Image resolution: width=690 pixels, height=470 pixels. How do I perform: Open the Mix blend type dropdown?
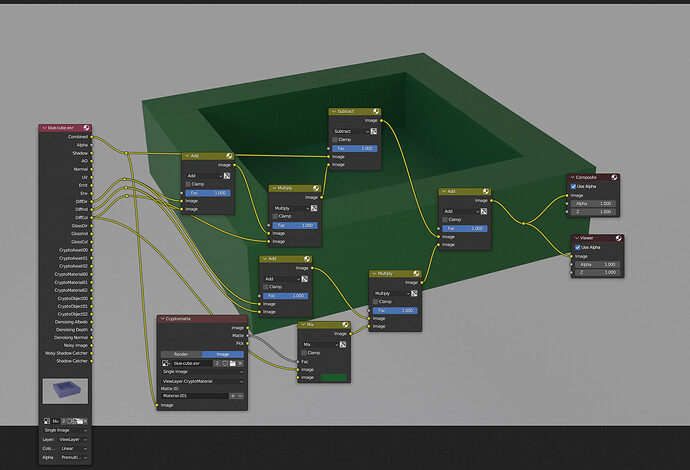(320, 345)
